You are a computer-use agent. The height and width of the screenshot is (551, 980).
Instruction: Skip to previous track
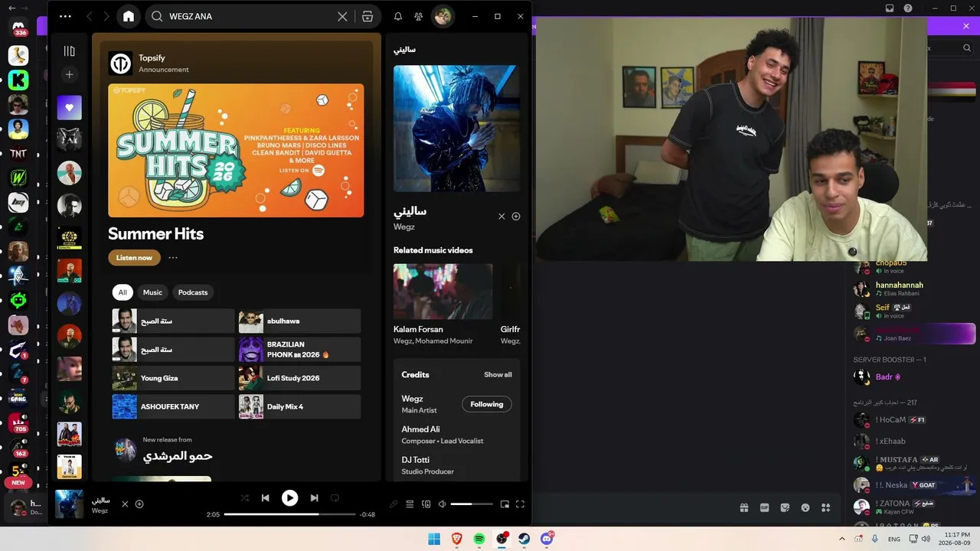click(x=265, y=498)
